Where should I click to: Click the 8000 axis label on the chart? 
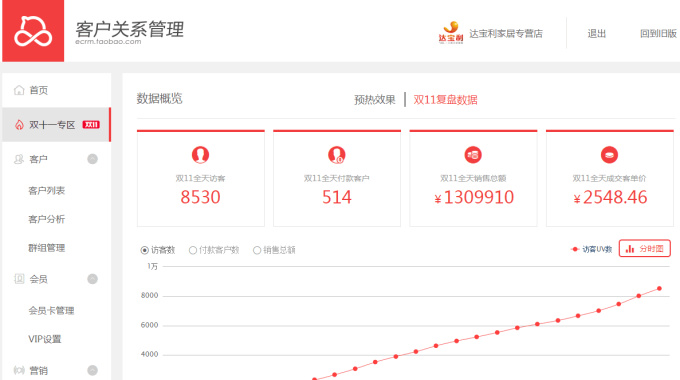click(x=149, y=295)
